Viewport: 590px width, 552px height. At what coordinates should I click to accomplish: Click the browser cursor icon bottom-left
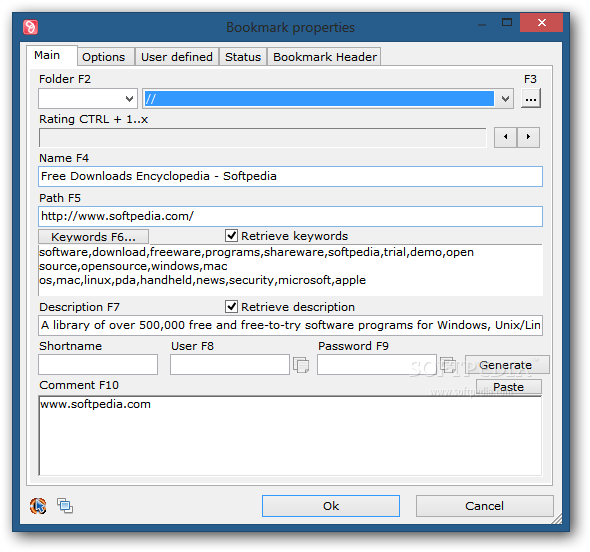click(x=38, y=506)
